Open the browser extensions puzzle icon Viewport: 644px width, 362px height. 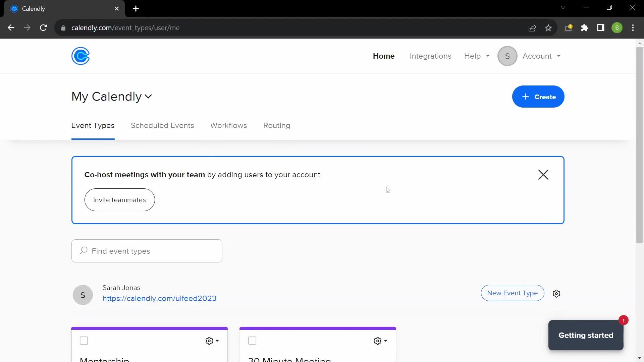[585, 28]
